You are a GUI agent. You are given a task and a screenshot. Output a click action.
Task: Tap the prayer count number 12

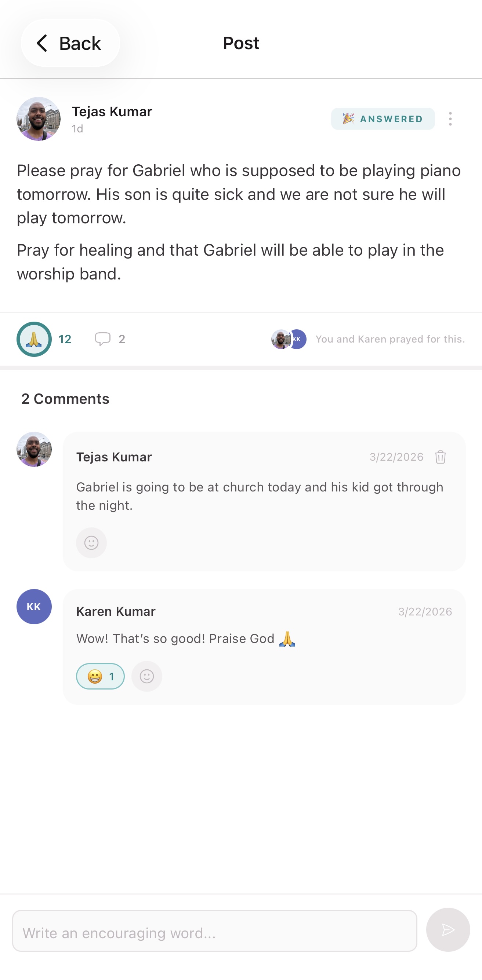point(65,339)
